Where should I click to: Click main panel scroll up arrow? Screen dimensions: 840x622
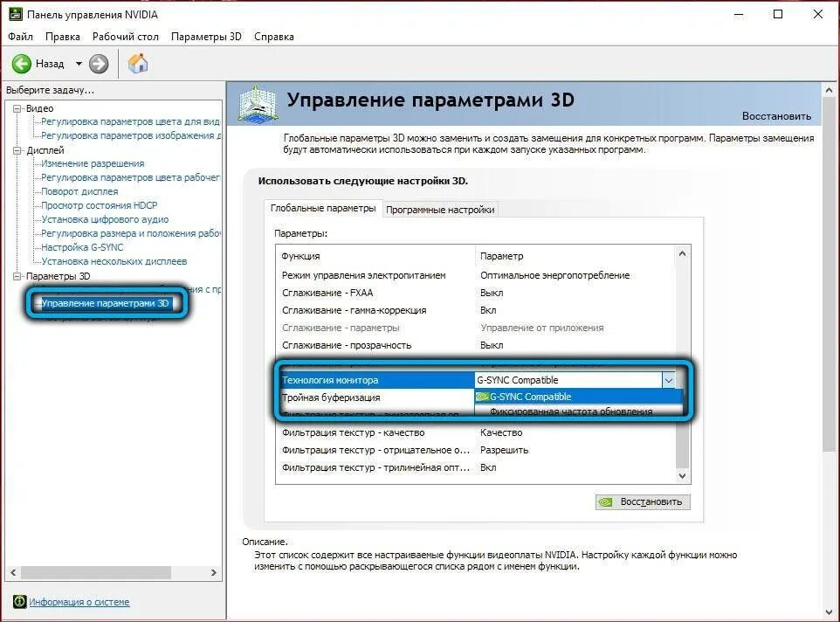click(830, 91)
